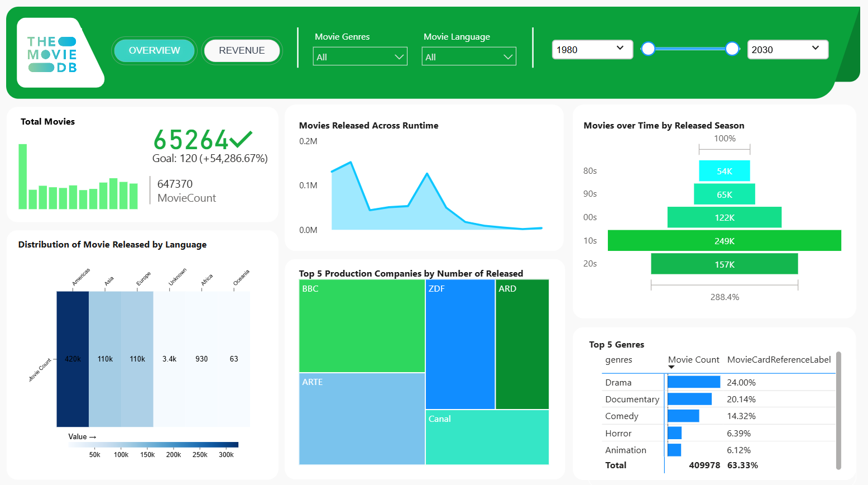Click the Horror data bar
868x485 pixels.
pos(674,433)
